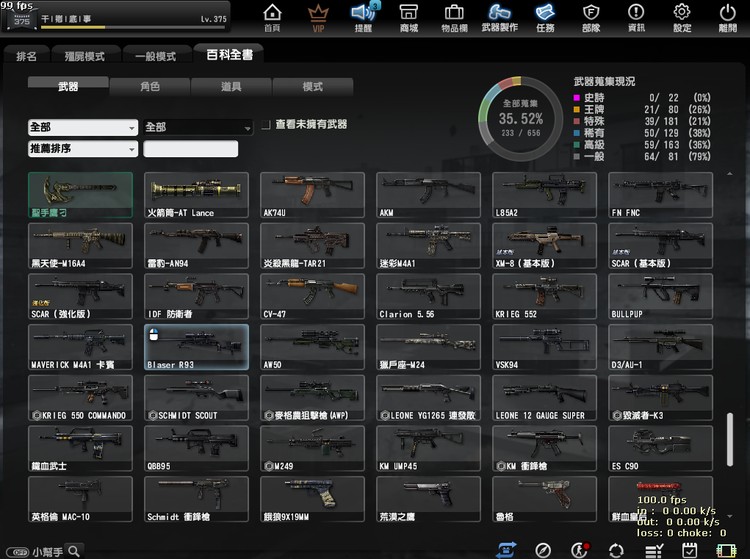Viewport: 750px width, 559px height.
Task: Select the Blaser R93 sniper card
Action: point(196,347)
